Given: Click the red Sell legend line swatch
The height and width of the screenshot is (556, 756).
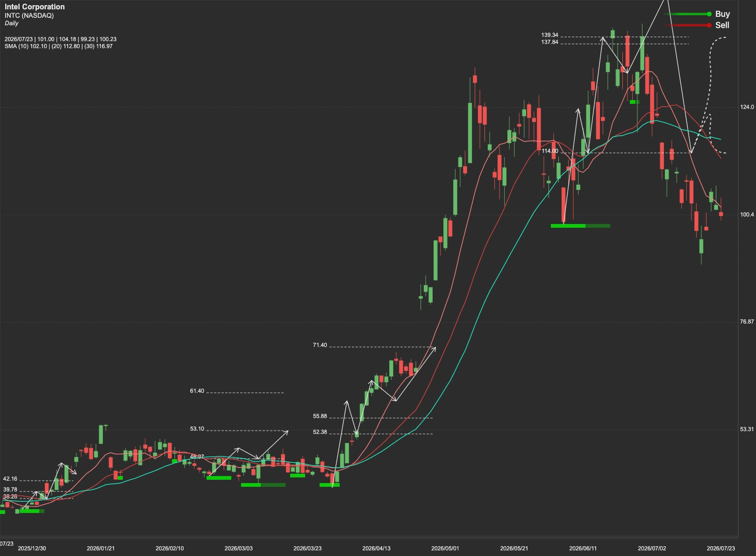Looking at the screenshot, I should pyautogui.click(x=688, y=25).
